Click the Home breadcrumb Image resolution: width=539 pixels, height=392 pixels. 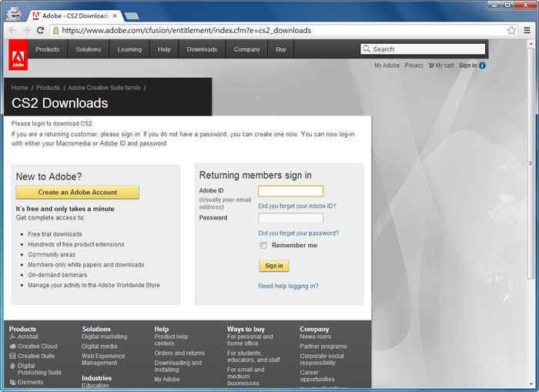(19, 88)
